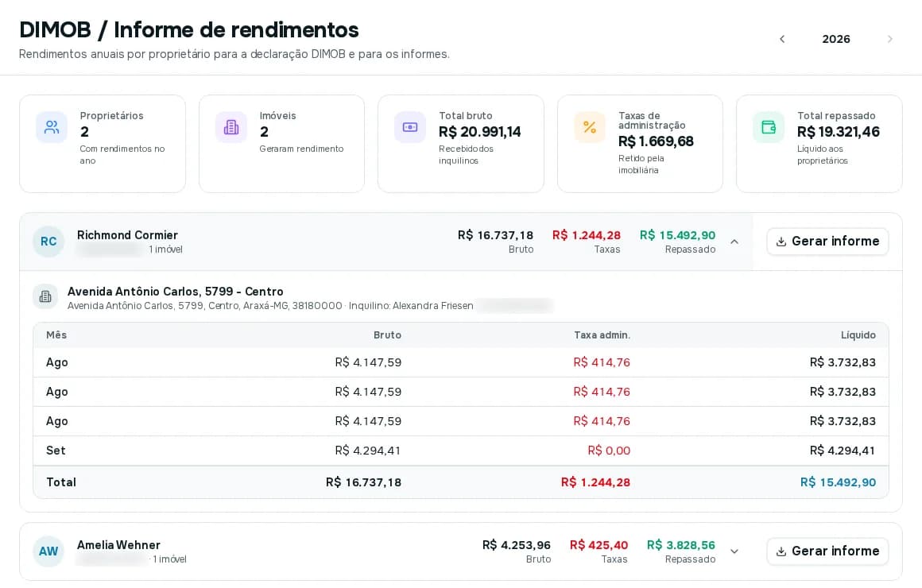Click the Total bruto value R$ 20.991,14

pyautogui.click(x=480, y=132)
